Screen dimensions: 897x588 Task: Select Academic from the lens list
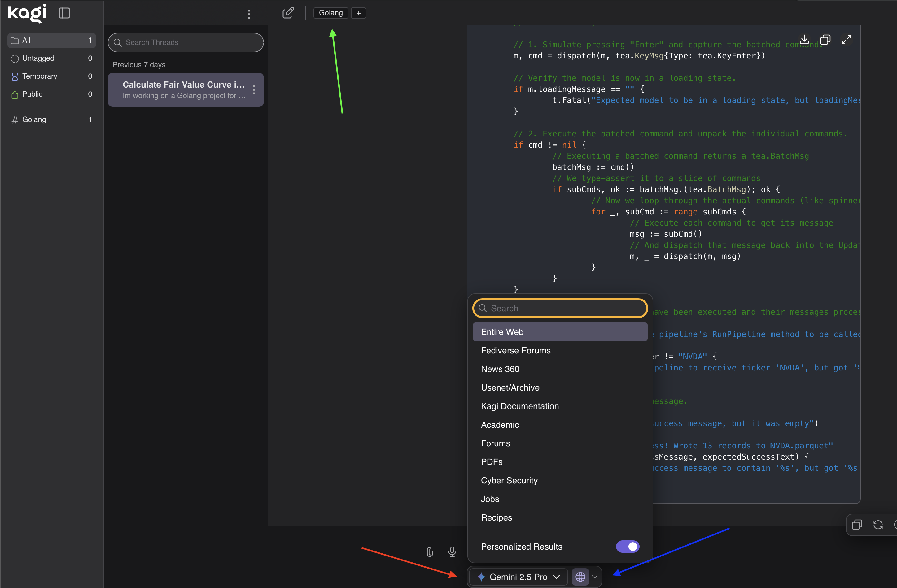tap(500, 425)
